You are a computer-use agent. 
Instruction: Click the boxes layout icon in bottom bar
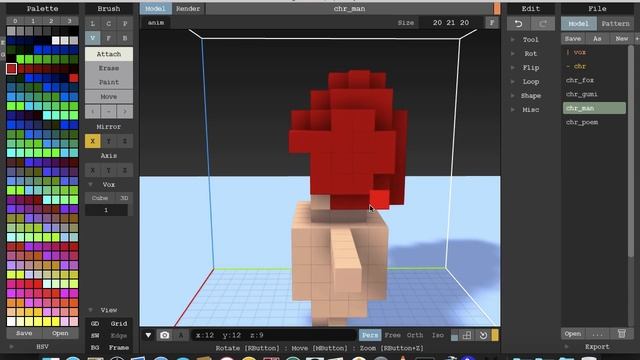tap(467, 335)
